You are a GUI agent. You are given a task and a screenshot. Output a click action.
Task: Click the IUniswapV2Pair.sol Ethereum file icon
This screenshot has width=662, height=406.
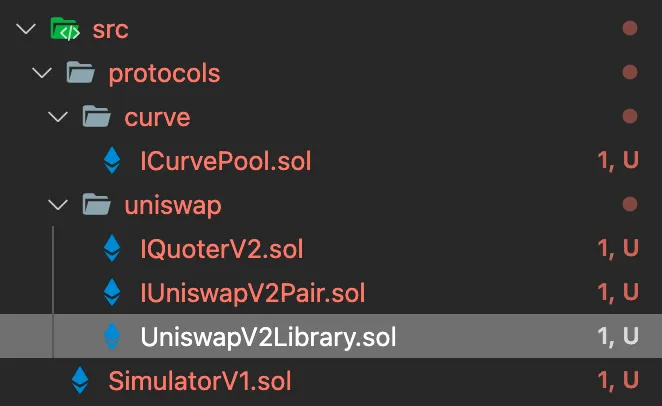pos(112,293)
